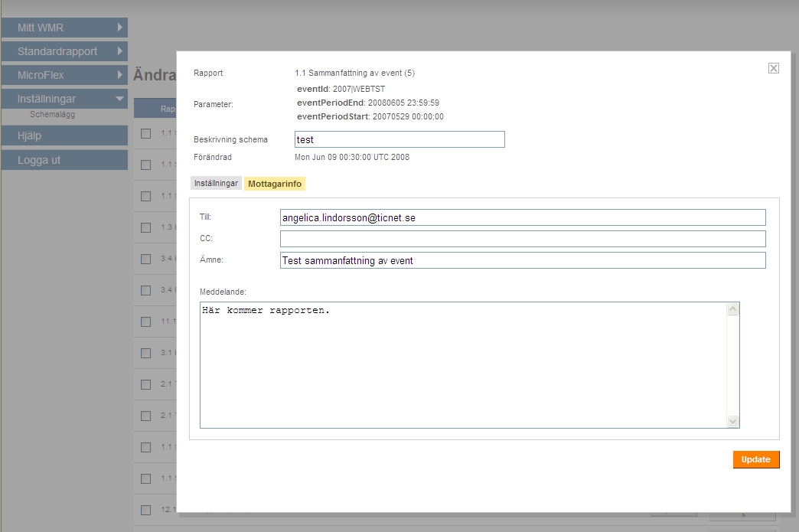Image resolution: width=799 pixels, height=532 pixels.
Task: Click the eventId 2007|WEBTST text
Action: pyautogui.click(x=341, y=89)
